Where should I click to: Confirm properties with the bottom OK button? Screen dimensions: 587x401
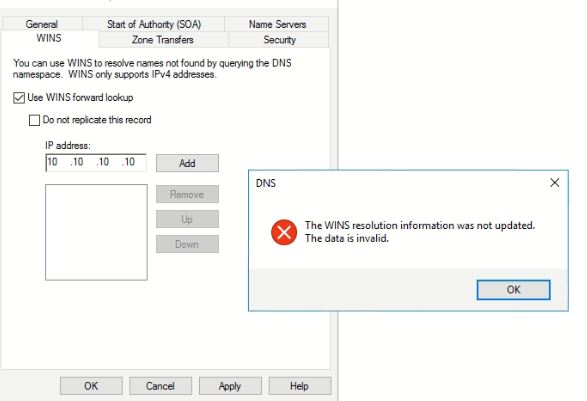(x=91, y=386)
